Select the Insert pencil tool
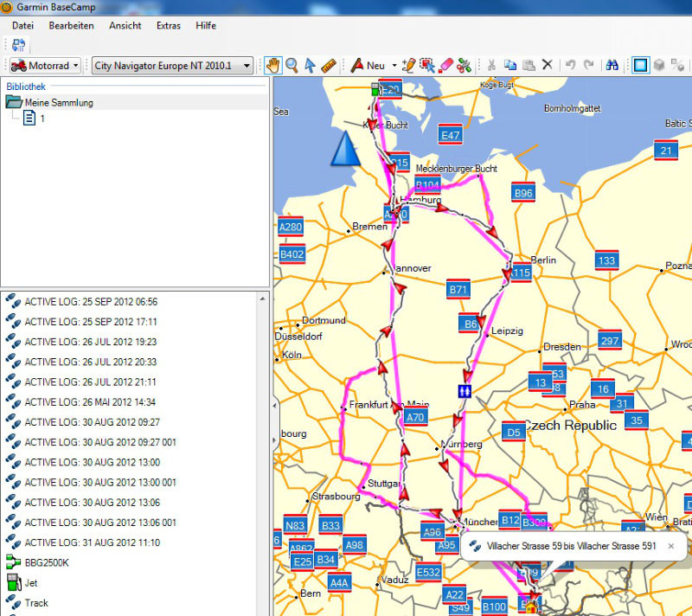 408,66
